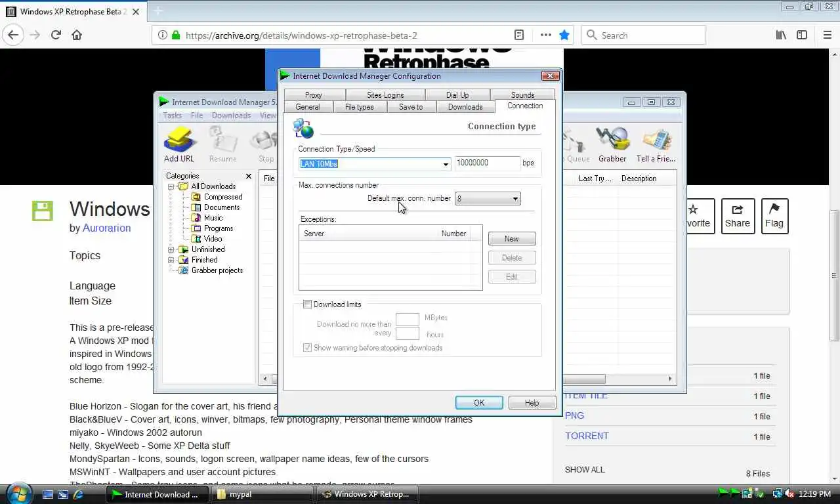Image resolution: width=840 pixels, height=504 pixels.
Task: Open Firefox library icon
Action: pyautogui.click(x=781, y=35)
